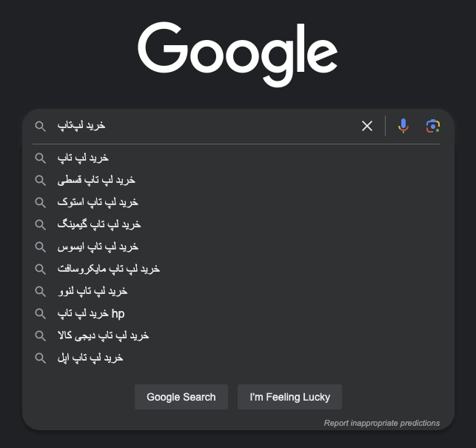The width and height of the screenshot is (476, 448).
Task: Select suggestion خرید لپ تاپ ایسوس
Action: 237,247
